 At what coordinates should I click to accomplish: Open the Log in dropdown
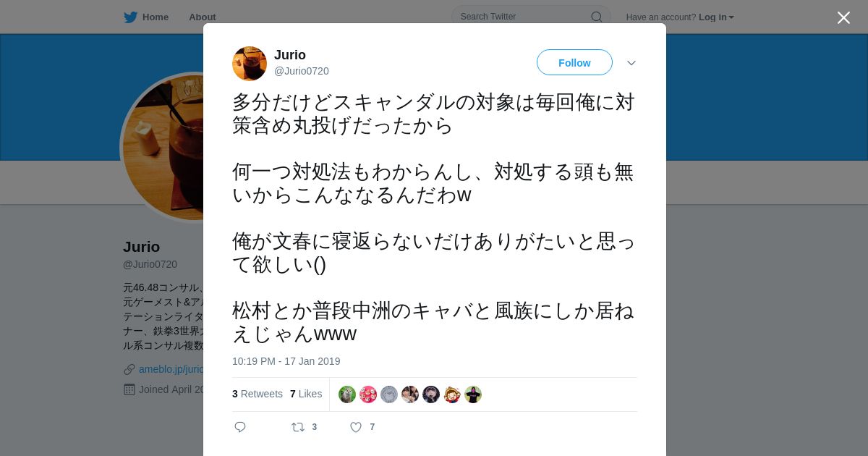(x=716, y=17)
